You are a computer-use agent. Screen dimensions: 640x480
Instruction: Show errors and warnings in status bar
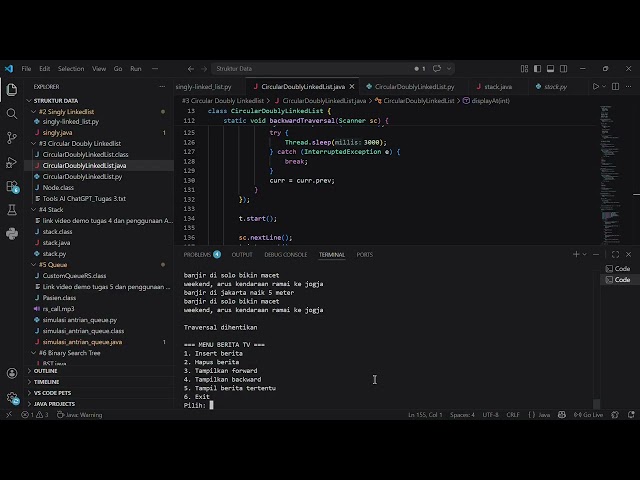click(35, 415)
